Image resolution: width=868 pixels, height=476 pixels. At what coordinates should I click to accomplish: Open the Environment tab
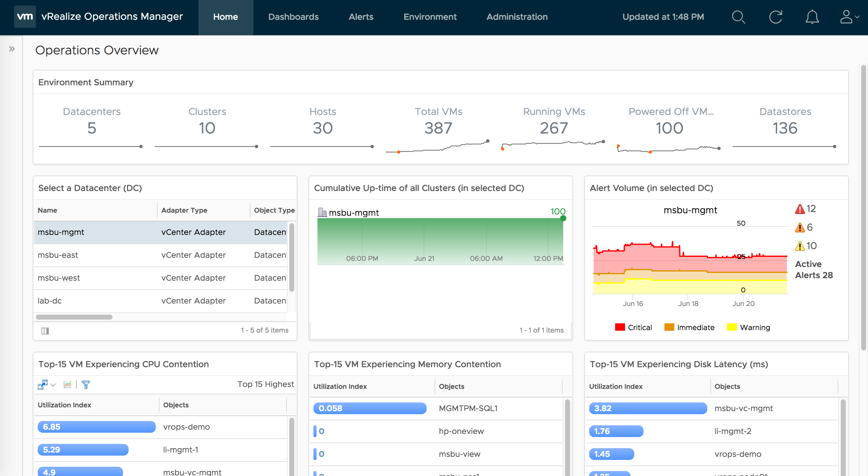click(430, 17)
